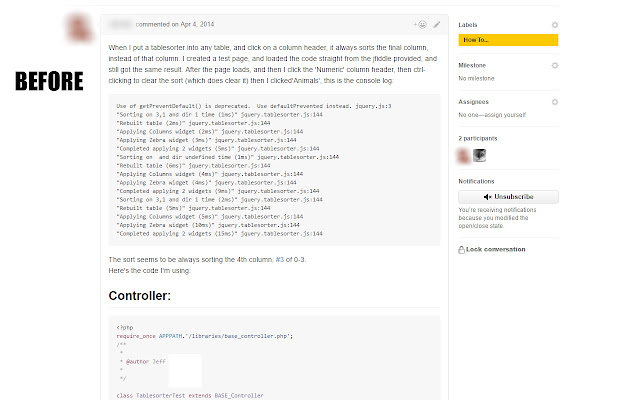The width and height of the screenshot is (640, 400).
Task: Open the Labels gear settings
Action: tap(555, 25)
